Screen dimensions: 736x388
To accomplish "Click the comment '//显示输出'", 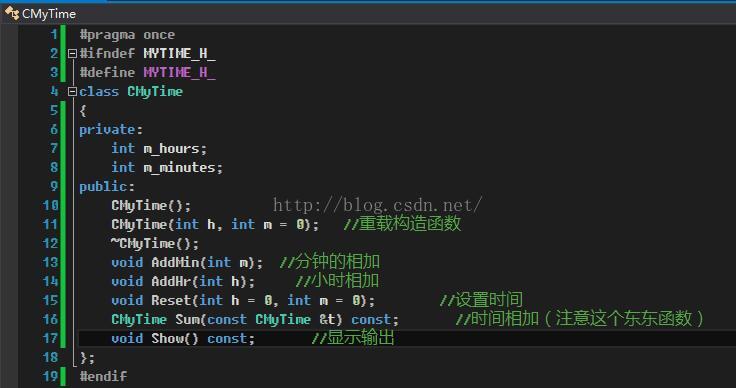I will [353, 338].
